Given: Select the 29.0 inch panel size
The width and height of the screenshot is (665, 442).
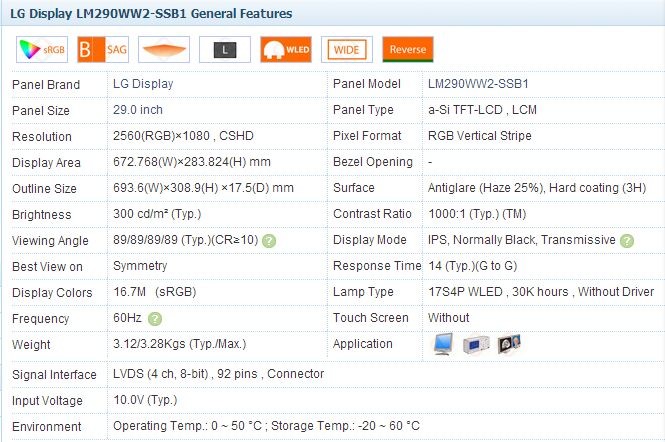Looking at the screenshot, I should click(138, 110).
